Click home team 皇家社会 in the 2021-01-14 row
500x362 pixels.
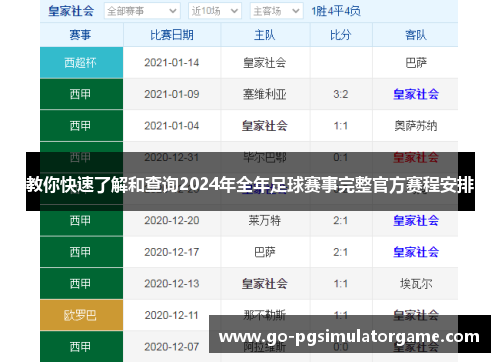click(265, 63)
